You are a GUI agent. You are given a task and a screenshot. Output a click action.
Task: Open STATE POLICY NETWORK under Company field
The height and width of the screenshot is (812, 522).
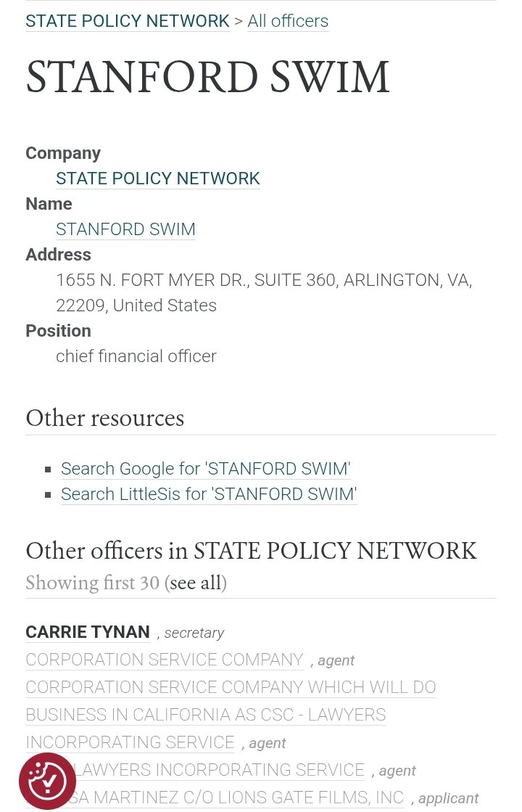tap(157, 179)
